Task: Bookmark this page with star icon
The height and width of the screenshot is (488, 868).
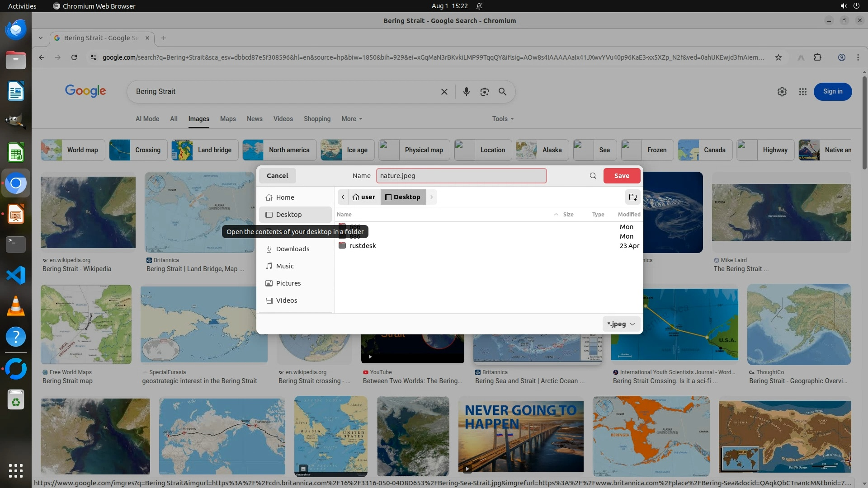Action: [778, 57]
